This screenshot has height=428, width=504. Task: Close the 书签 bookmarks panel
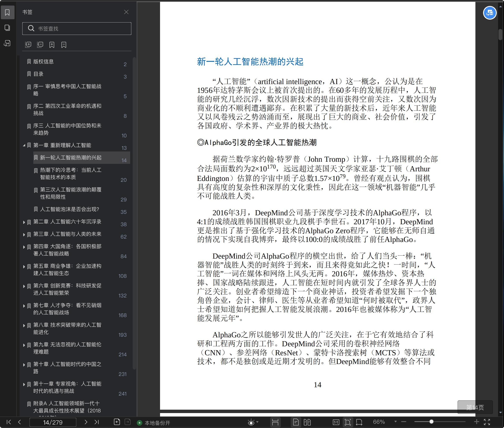click(x=126, y=12)
